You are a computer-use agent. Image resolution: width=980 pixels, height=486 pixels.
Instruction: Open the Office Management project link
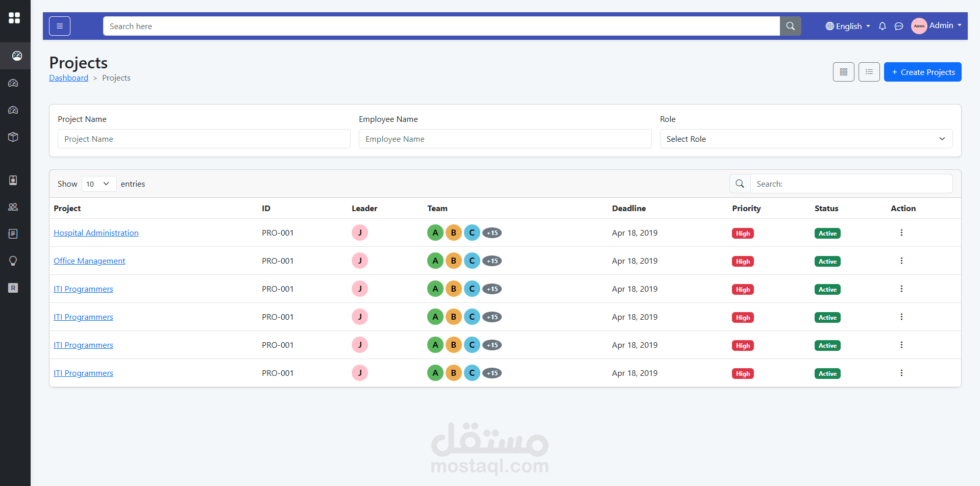(x=89, y=261)
